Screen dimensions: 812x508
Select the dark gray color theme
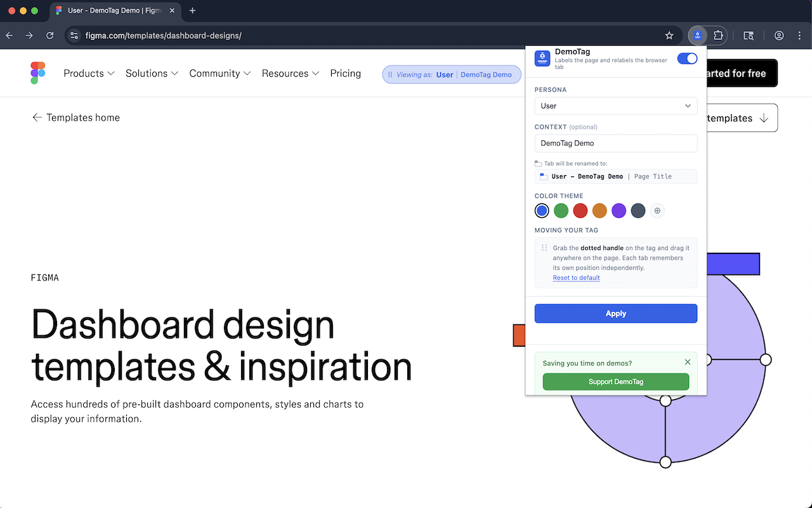[x=638, y=211]
